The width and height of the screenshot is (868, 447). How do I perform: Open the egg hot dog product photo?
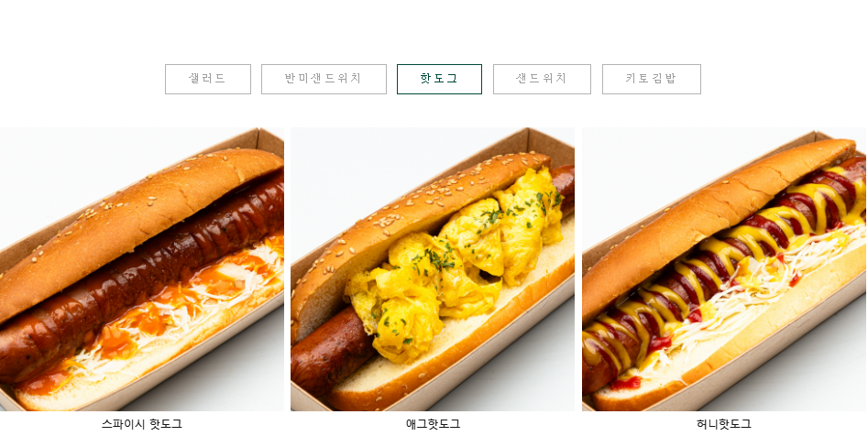click(x=433, y=269)
